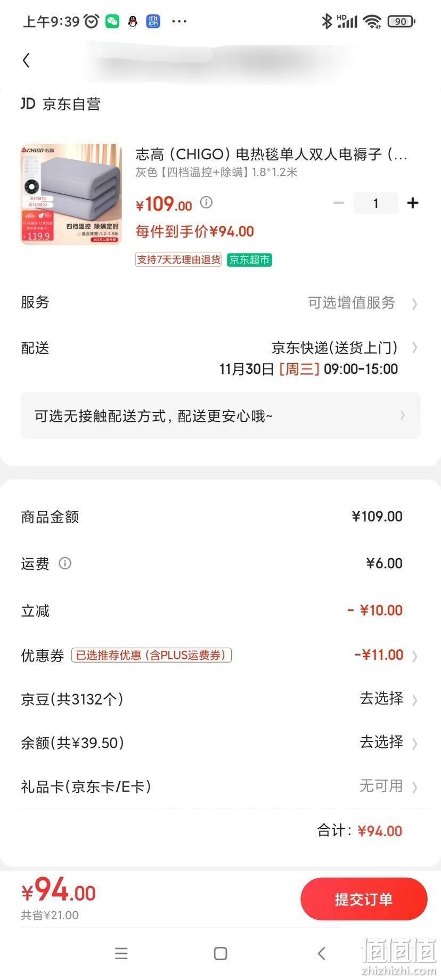
Task: Tap the back arrow at the top
Action: coord(26,60)
